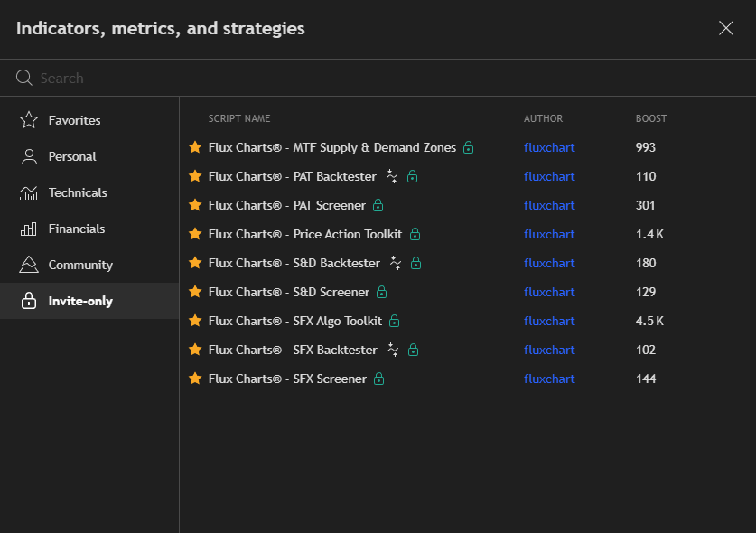Select the Invite-only category
The image size is (756, 533).
tap(89, 301)
